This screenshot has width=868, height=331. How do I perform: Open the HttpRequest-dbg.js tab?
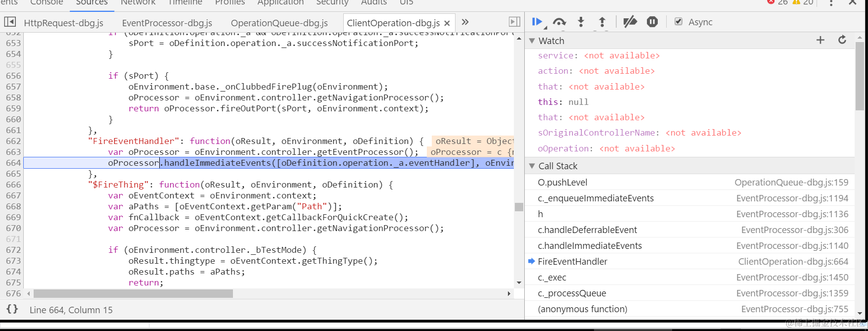[x=64, y=23]
